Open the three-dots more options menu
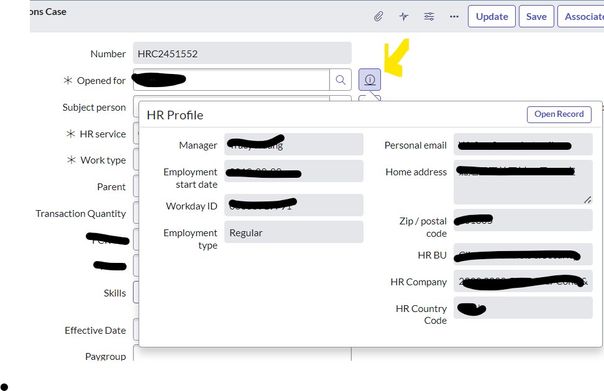Image resolution: width=604 pixels, height=391 pixels. point(454,17)
